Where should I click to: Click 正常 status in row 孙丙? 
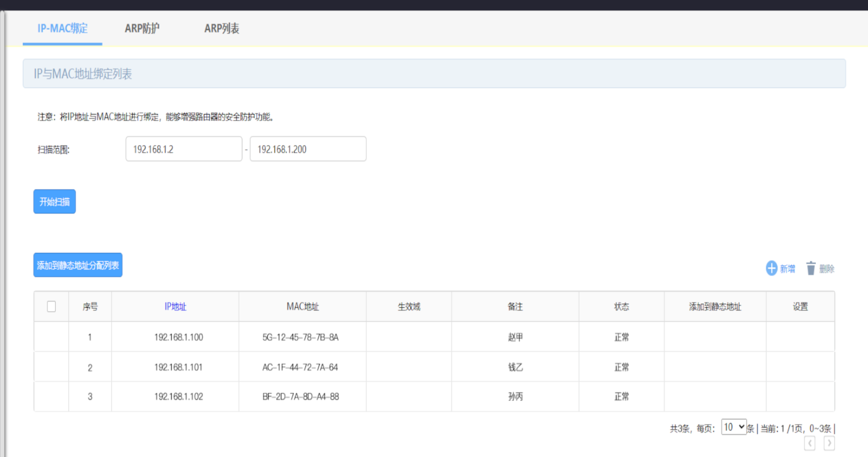coord(621,396)
